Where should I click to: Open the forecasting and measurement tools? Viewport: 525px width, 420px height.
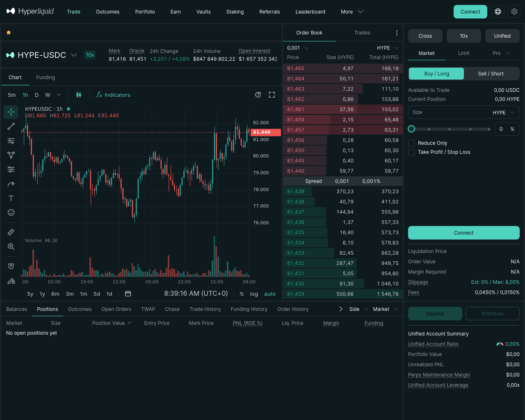pos(11,169)
